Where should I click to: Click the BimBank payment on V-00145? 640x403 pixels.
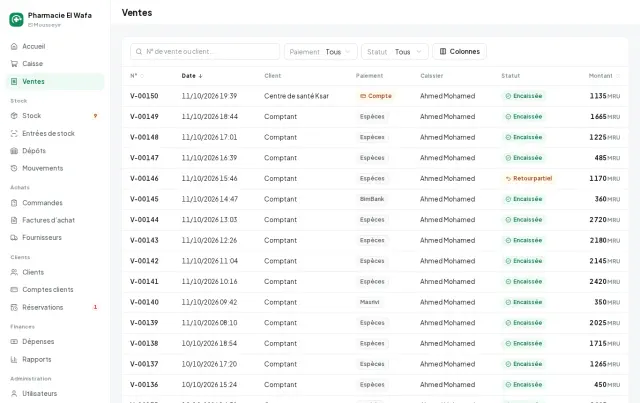pos(372,199)
